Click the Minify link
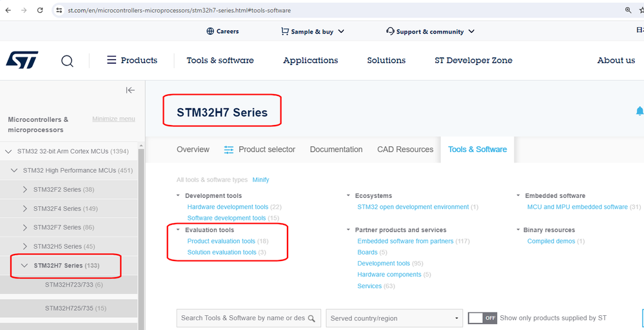The image size is (644, 330). click(260, 180)
